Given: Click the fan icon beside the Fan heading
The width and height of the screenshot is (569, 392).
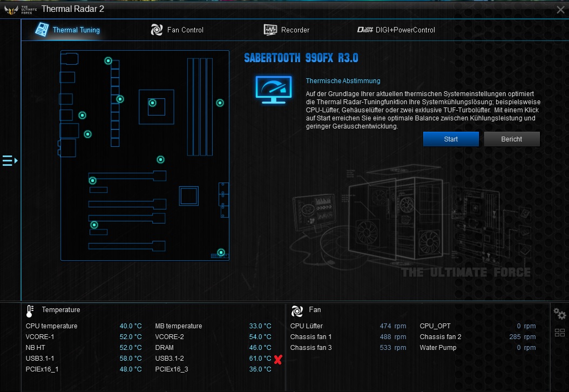Looking at the screenshot, I should 297,311.
